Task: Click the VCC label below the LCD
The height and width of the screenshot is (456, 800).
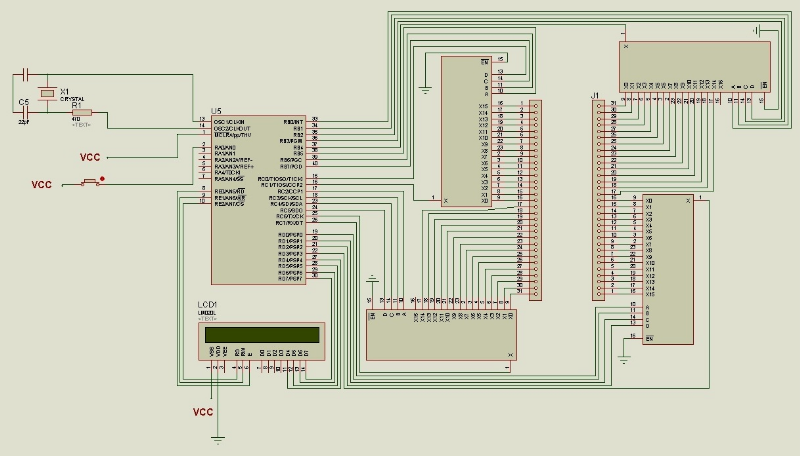Action: click(x=203, y=411)
